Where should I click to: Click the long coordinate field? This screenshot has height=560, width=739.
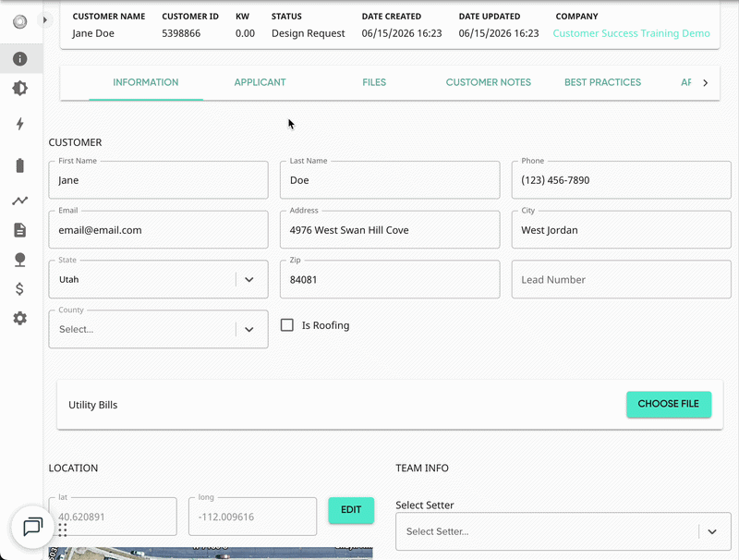pyautogui.click(x=252, y=517)
